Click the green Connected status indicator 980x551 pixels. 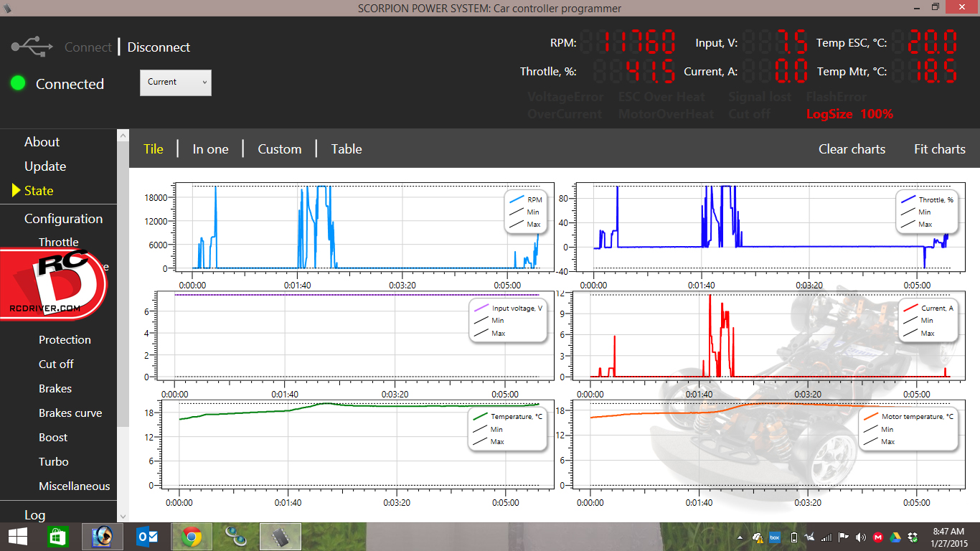pos(18,83)
